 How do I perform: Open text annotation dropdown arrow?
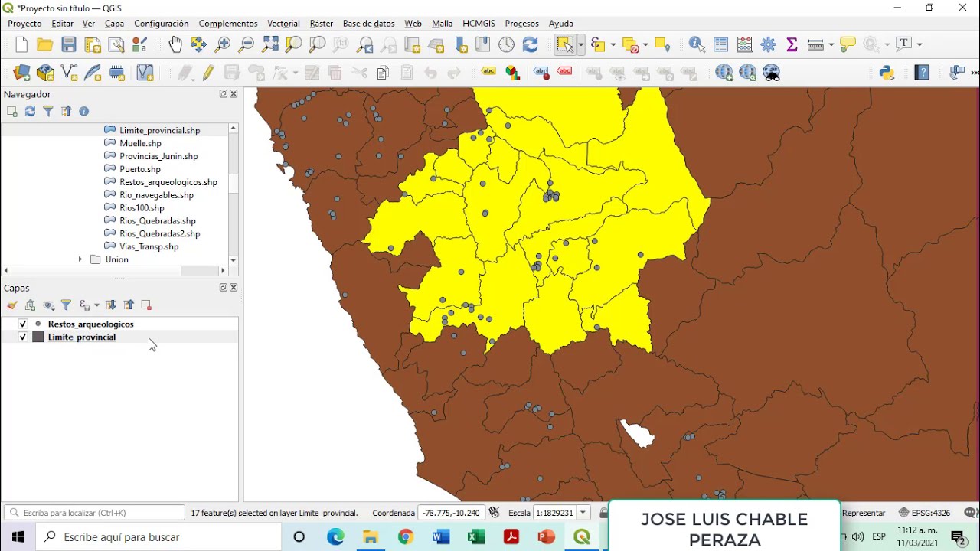(x=920, y=45)
